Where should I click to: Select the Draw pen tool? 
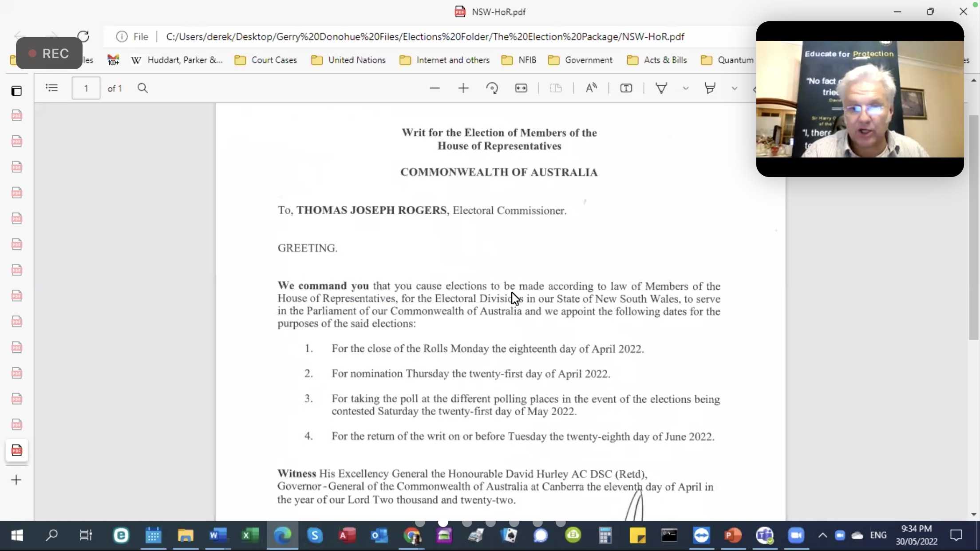pos(661,88)
